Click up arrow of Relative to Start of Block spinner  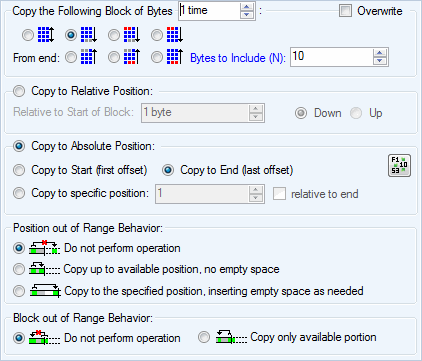tap(256, 109)
